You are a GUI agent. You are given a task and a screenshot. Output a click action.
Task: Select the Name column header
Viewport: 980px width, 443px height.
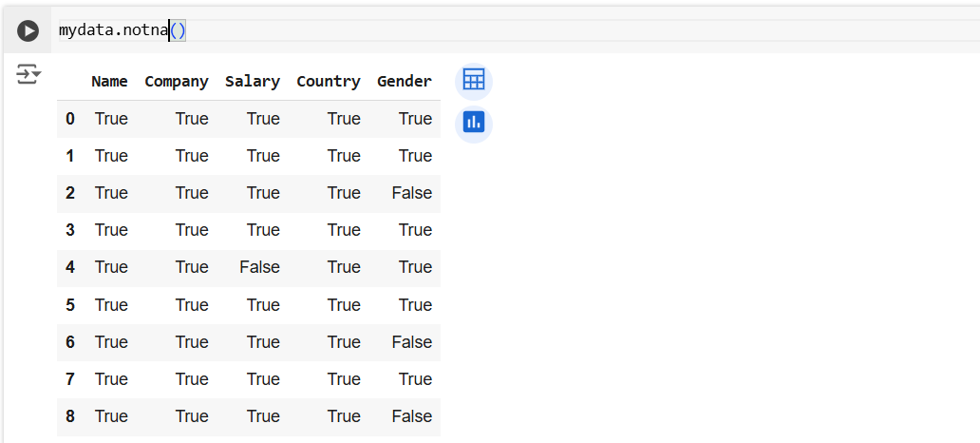(109, 82)
